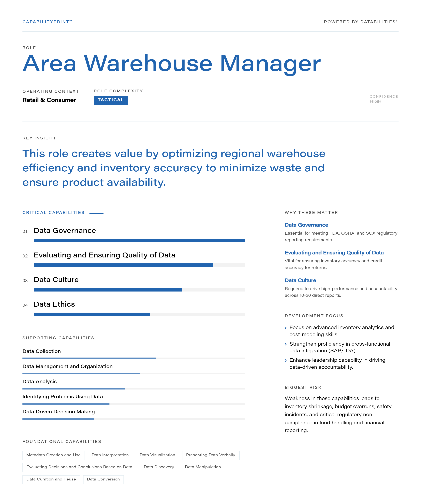Viewport: 421px width, 504px height.
Task: Click the Data Collection progress bar
Action: [134, 358]
